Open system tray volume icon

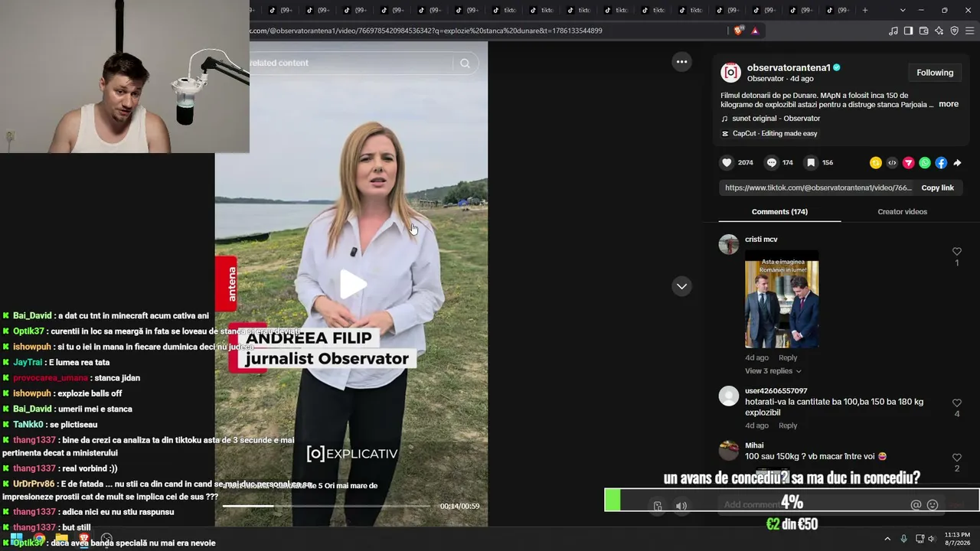pyautogui.click(x=931, y=539)
